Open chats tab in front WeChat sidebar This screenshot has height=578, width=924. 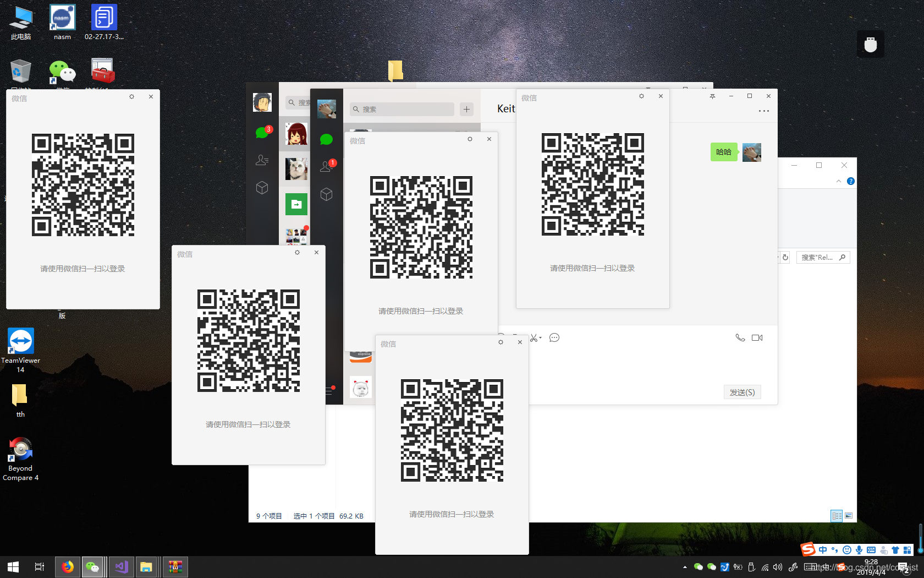coord(326,139)
